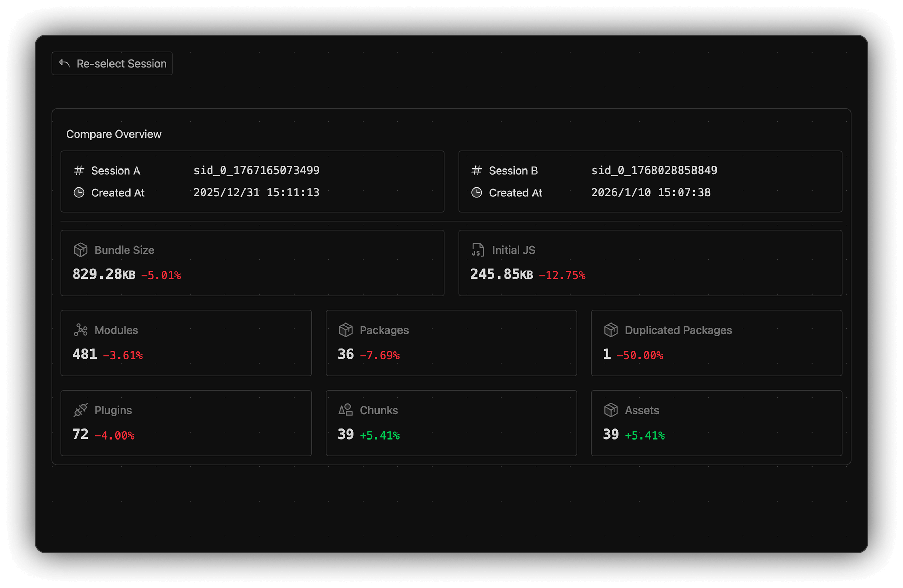
Task: Select Session B id sid_0_1768028858849
Action: pos(654,170)
